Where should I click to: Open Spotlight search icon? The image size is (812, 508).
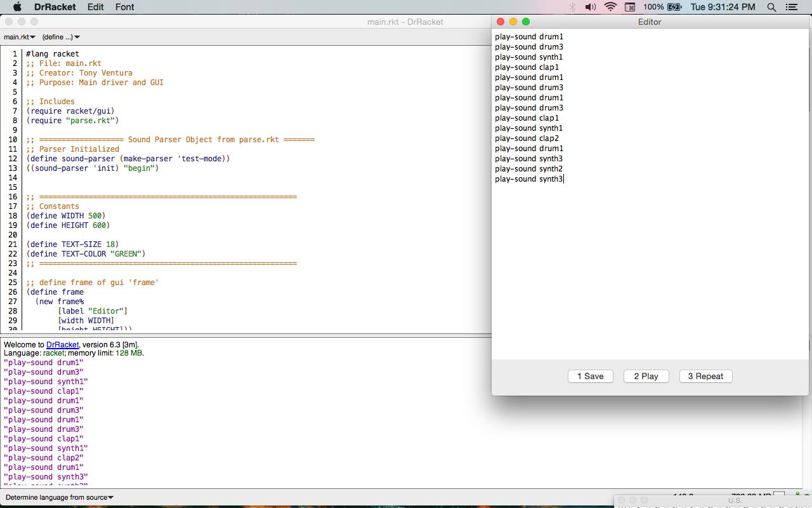tap(771, 7)
